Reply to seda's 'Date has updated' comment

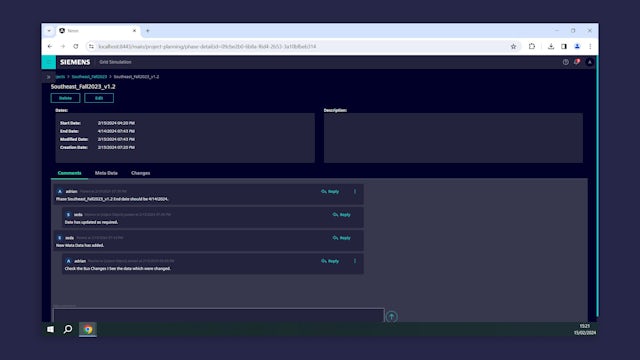pos(342,215)
